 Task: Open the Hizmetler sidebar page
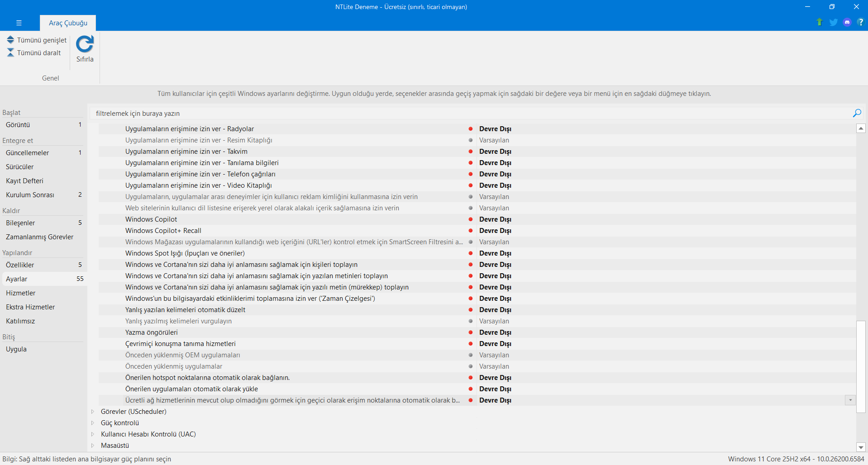[43, 293]
